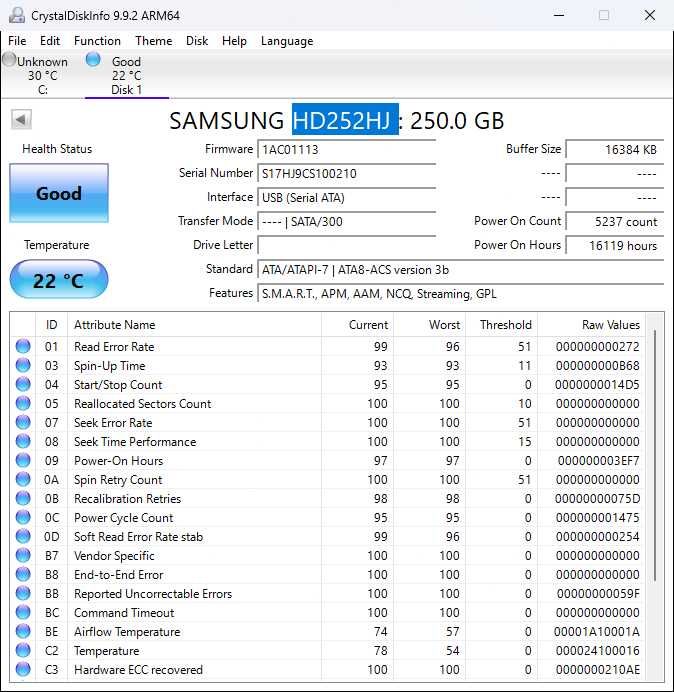Open the Disk menu
The image size is (674, 692).
coord(197,41)
